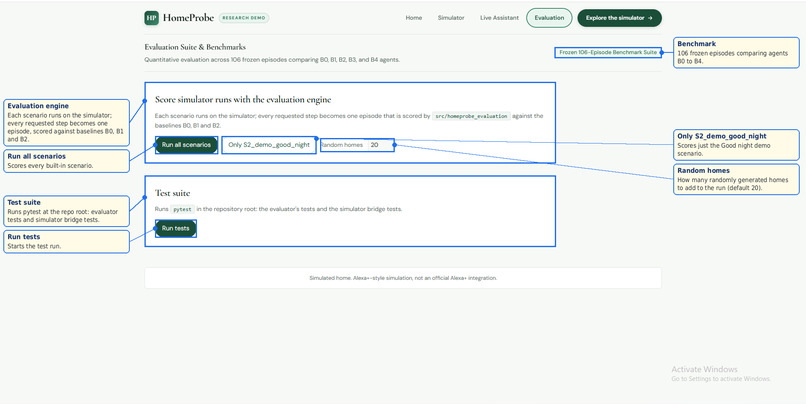Click the Test suite heading
Screen dimensions: 806x404
click(x=173, y=193)
